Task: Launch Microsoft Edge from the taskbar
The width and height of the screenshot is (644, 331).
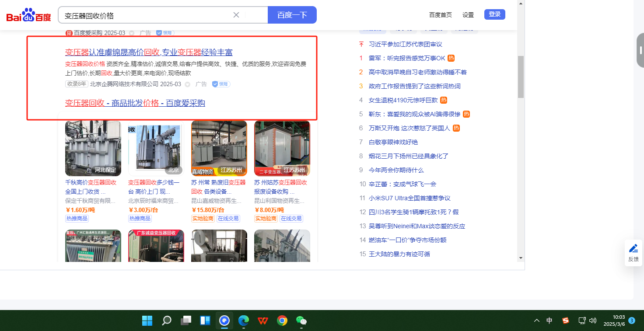Action: (244, 321)
